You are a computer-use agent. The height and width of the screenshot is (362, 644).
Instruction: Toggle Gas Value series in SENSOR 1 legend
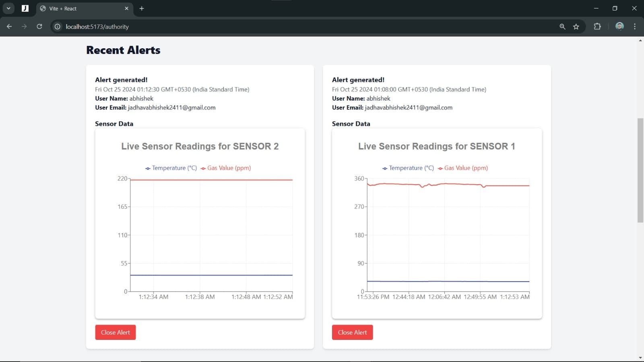pyautogui.click(x=463, y=168)
